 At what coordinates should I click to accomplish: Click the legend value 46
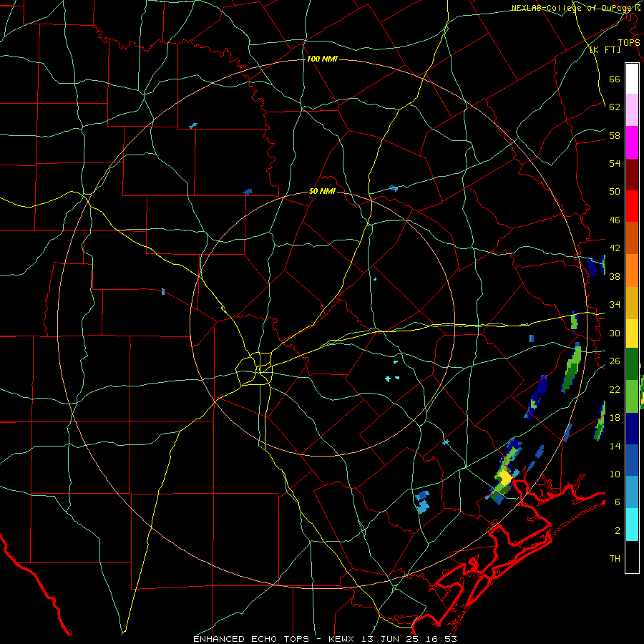(615, 220)
